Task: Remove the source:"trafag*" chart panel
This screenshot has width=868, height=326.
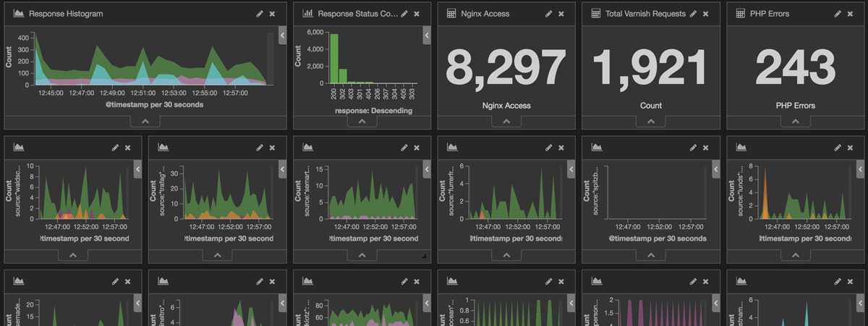Action: (272, 148)
